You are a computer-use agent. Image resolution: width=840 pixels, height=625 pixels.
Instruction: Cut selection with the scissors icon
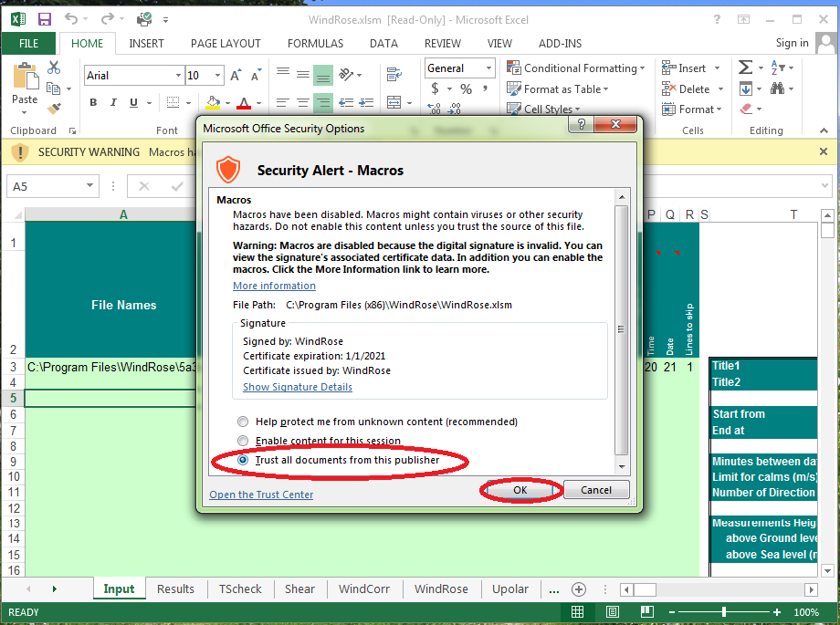pos(54,68)
